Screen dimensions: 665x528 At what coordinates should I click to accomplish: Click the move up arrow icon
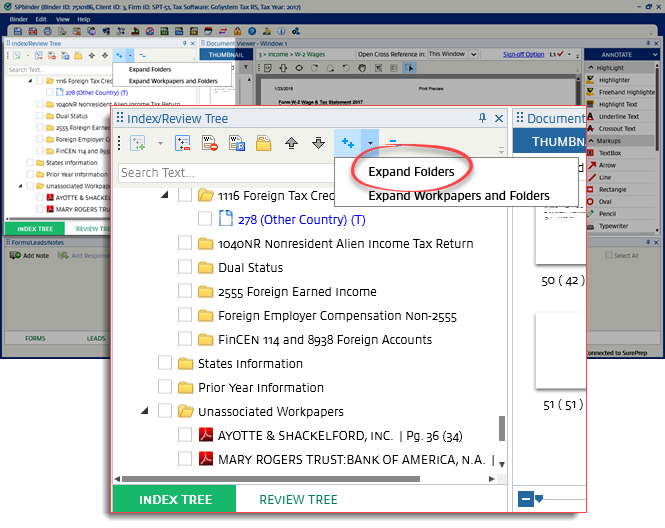(292, 143)
